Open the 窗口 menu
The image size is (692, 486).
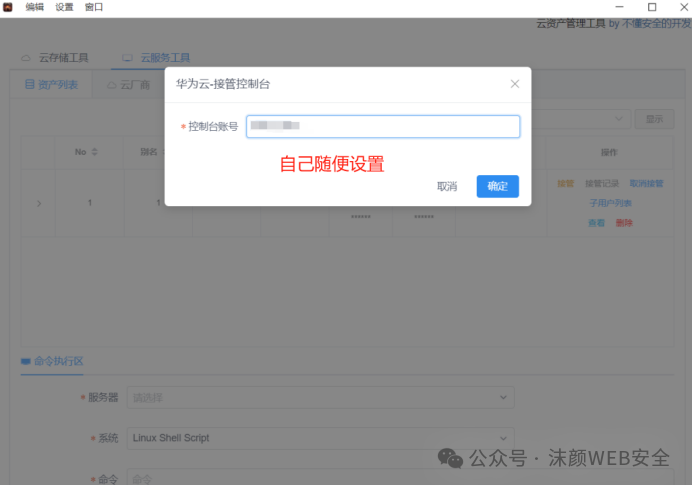point(94,7)
